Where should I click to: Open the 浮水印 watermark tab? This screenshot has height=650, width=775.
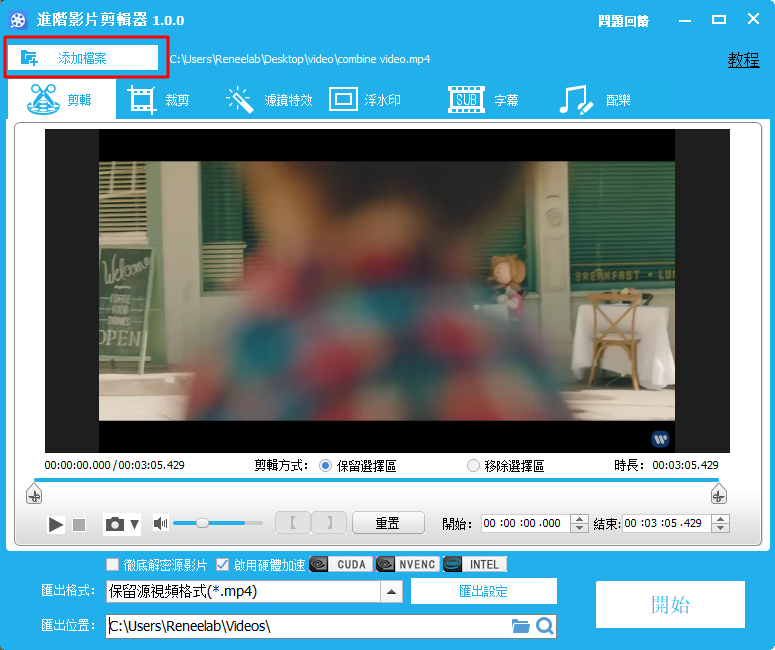pos(365,100)
